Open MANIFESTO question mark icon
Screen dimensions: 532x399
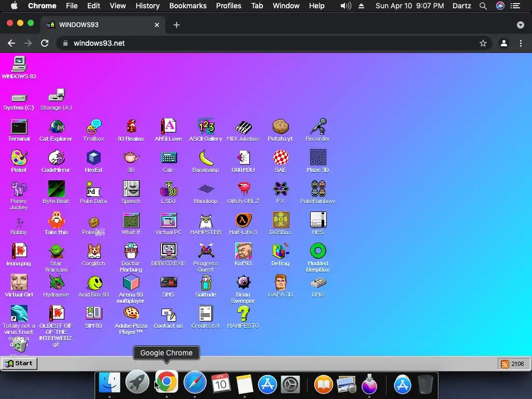243,314
